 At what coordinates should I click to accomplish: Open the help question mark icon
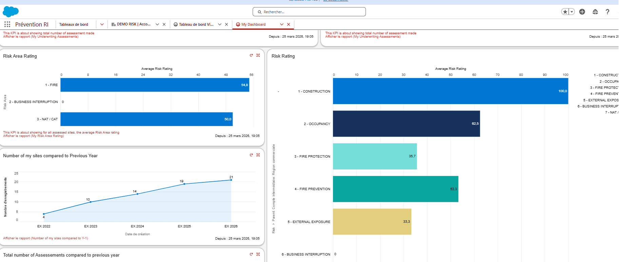pos(607,12)
